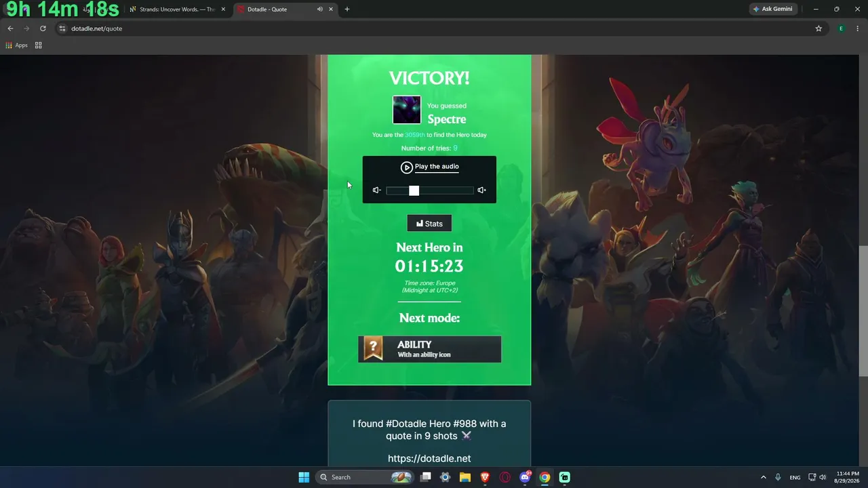The image size is (868, 488).
Task: Switch to Google Chrome on the taskbar
Action: click(545, 477)
